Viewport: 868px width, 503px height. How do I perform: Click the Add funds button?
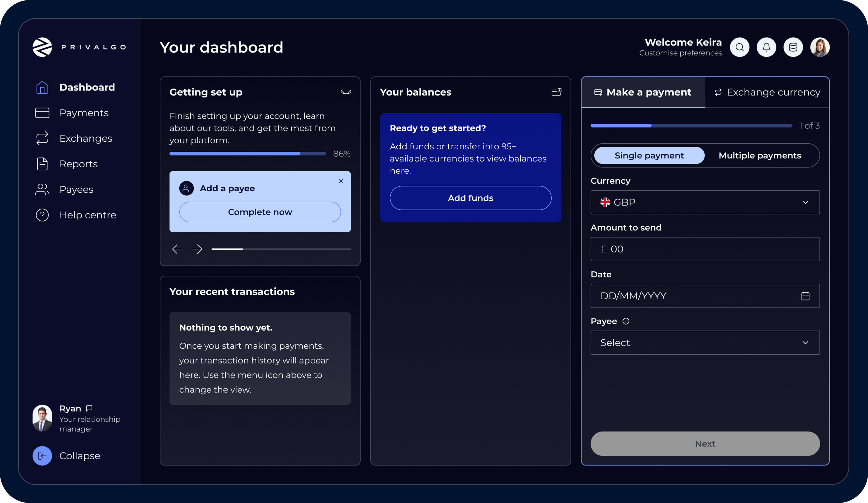click(x=471, y=198)
